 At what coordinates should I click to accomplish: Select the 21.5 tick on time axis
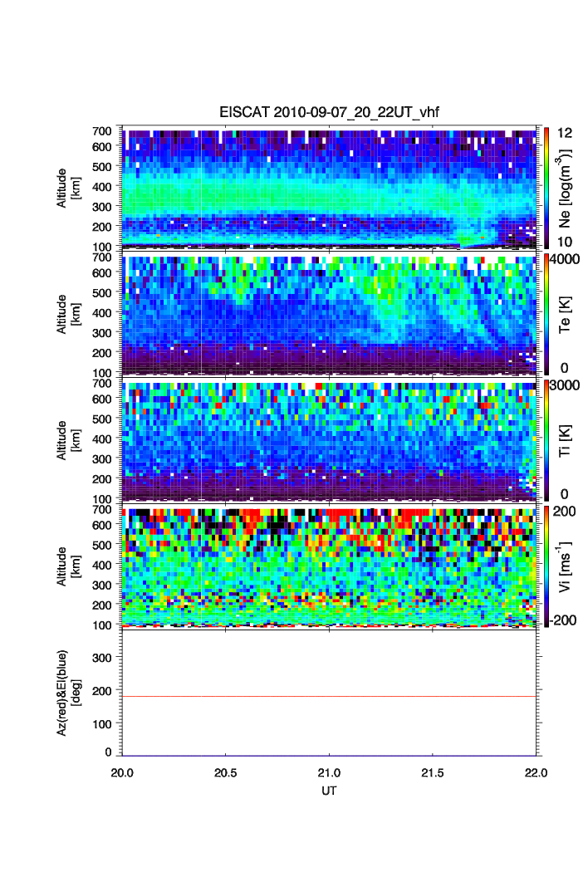[x=434, y=772]
